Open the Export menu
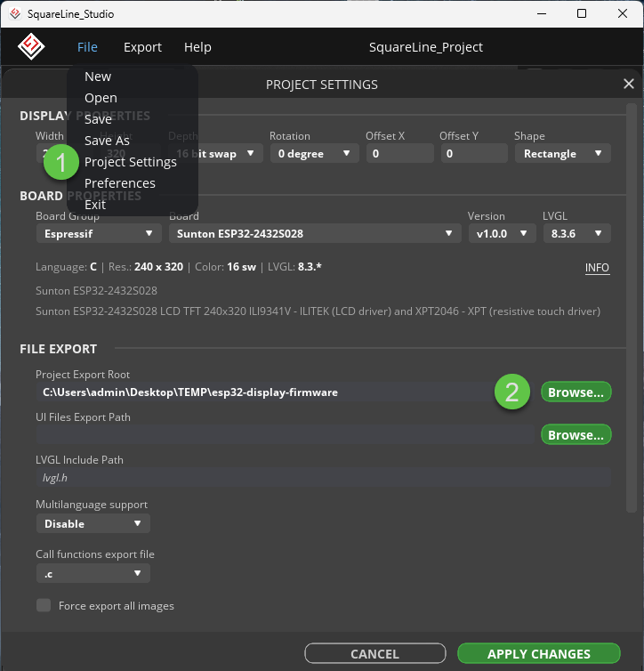The width and height of the screenshot is (644, 671). point(142,47)
